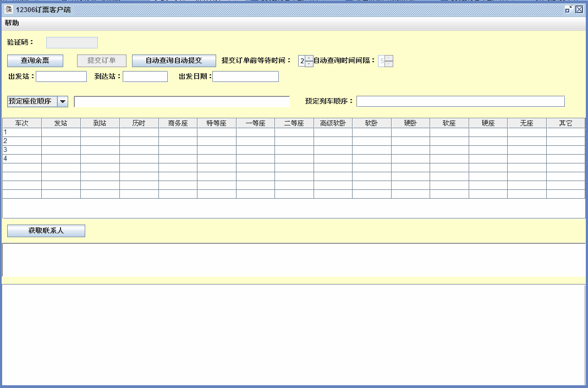The width and height of the screenshot is (588, 388).
Task: Click the 验证码 input field
Action: click(x=72, y=42)
